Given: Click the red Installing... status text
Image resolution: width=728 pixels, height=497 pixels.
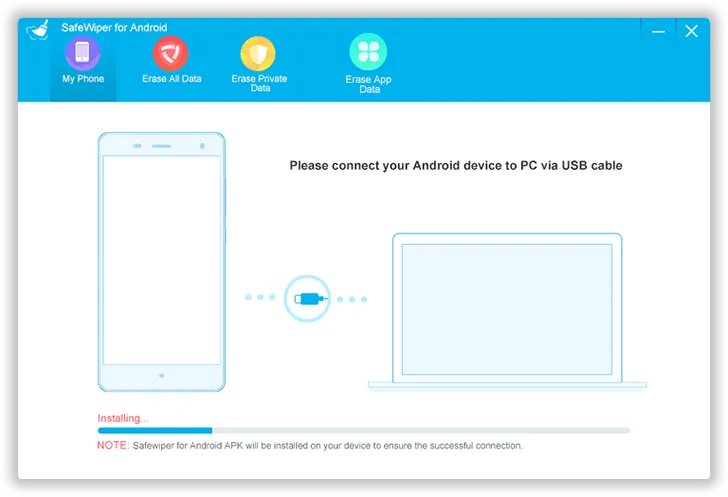Looking at the screenshot, I should pos(122,418).
